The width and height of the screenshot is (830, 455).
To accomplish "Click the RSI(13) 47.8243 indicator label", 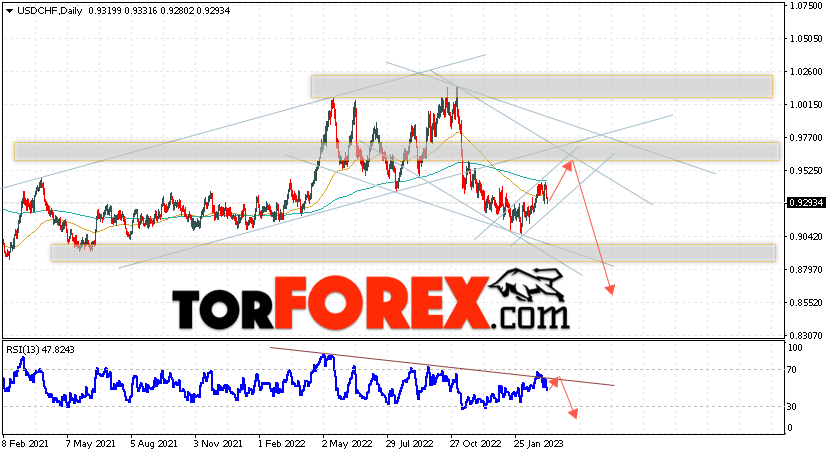I will (40, 350).
